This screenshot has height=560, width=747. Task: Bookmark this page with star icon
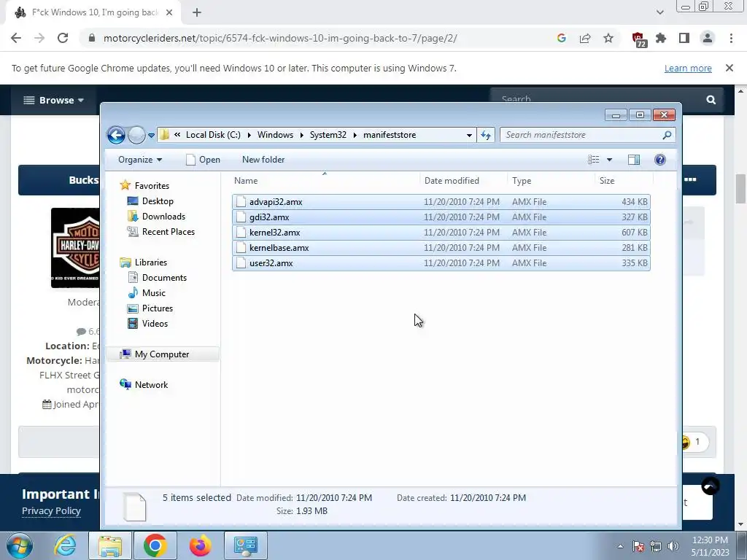click(608, 38)
